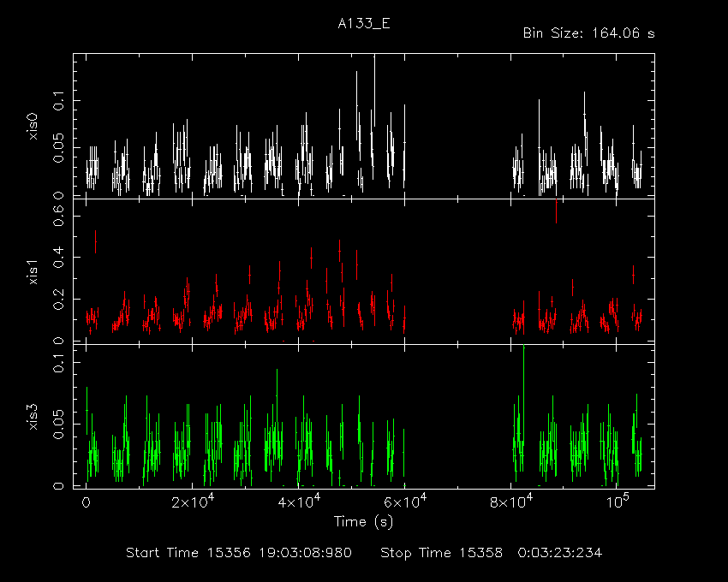Click the 6×10^4 time axis tick label
The width and height of the screenshot is (728, 582).
pyautogui.click(x=405, y=502)
